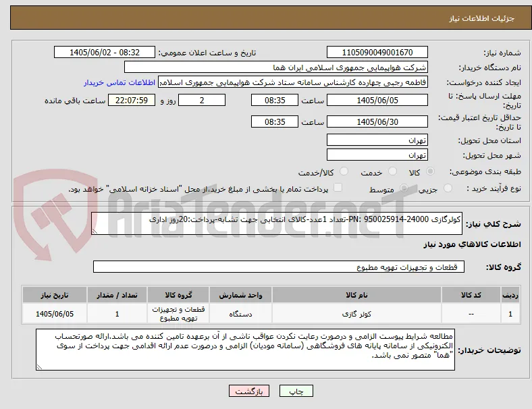Image resolution: width=532 pixels, height=409 pixels.
Task: Click the اطلاعات کالاهای مورد نیاز section title
Action: pos(472,244)
